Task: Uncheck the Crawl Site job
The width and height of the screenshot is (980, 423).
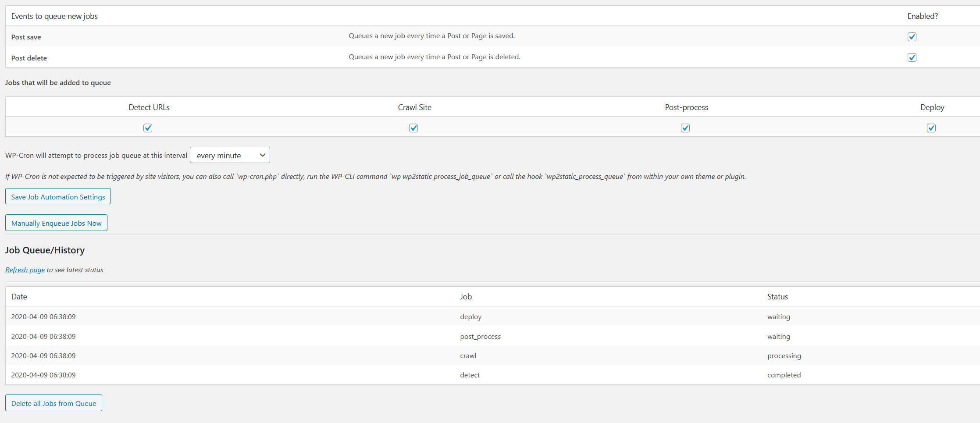Action: [x=413, y=128]
